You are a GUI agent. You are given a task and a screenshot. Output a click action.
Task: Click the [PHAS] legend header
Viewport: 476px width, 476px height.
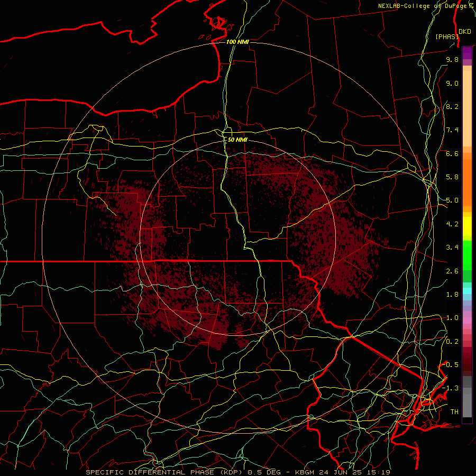446,36
